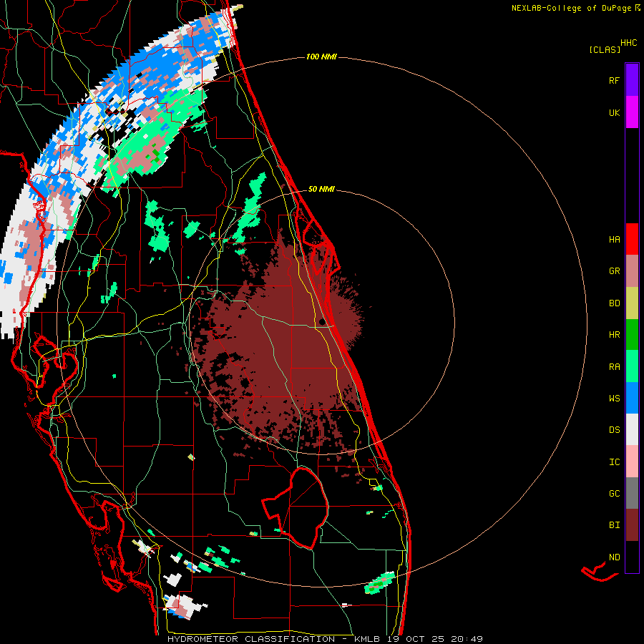
Task: Click the "BI" legend label
Action: click(614, 525)
